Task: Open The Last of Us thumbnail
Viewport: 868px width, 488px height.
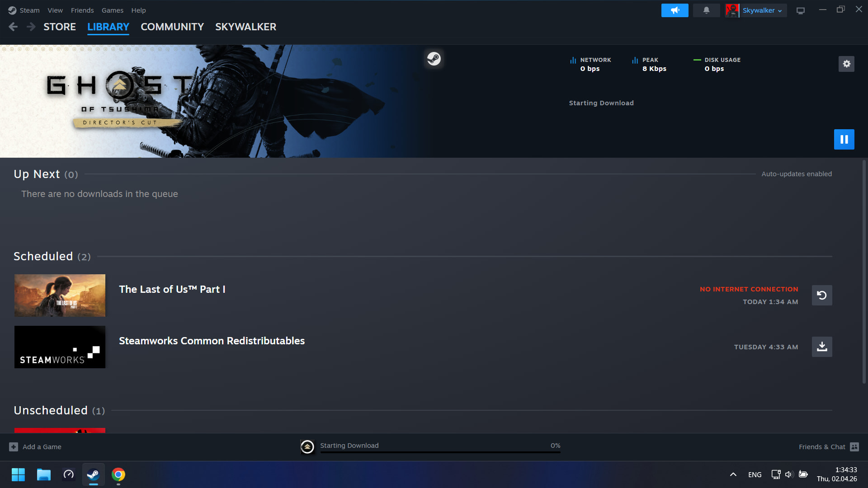Action: [60, 295]
